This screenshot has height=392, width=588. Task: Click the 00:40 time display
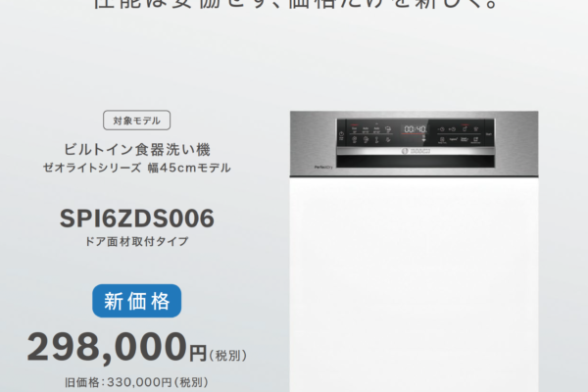(415, 129)
